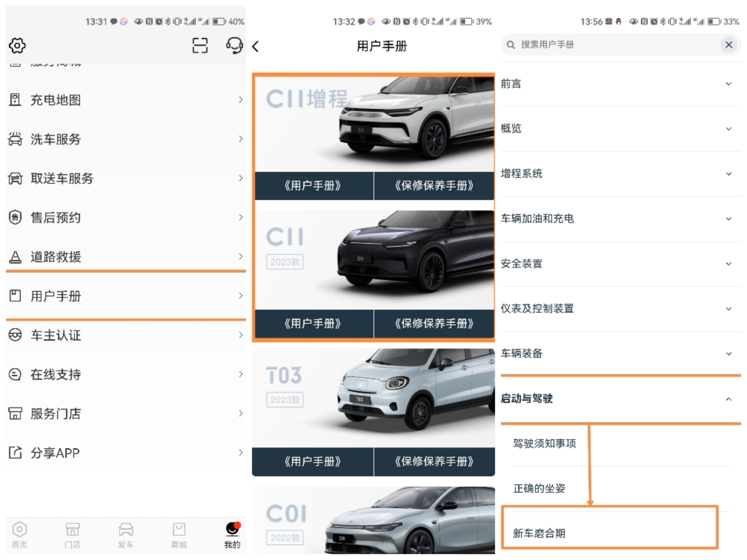Expand the 安全装置 section
This screenshot has height=560, width=747.
(621, 264)
